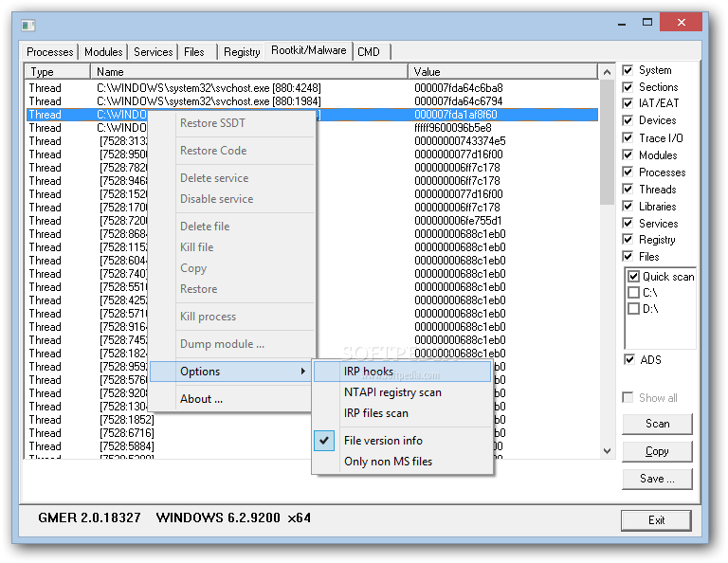Viewport: 728px width, 563px height.
Task: Sort by the Value column header
Action: click(502, 72)
